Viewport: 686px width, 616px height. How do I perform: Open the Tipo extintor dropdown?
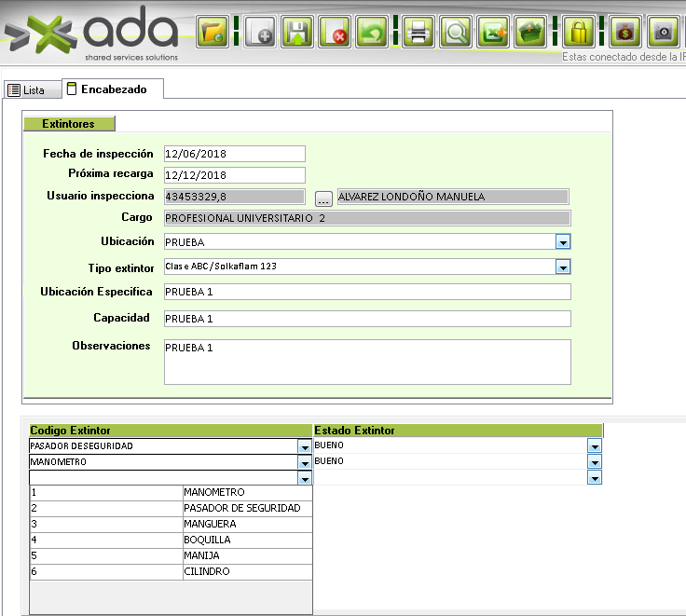562,267
